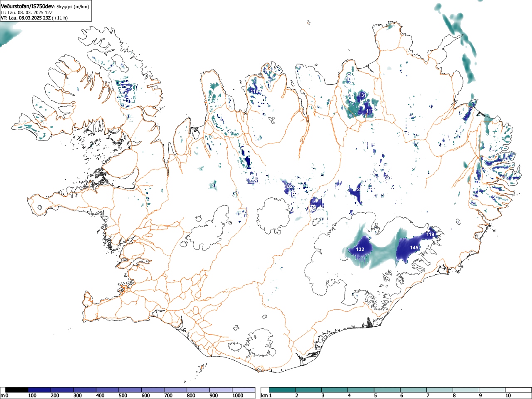Pick the 6–7 km legend swatch

pyautogui.click(x=414, y=390)
